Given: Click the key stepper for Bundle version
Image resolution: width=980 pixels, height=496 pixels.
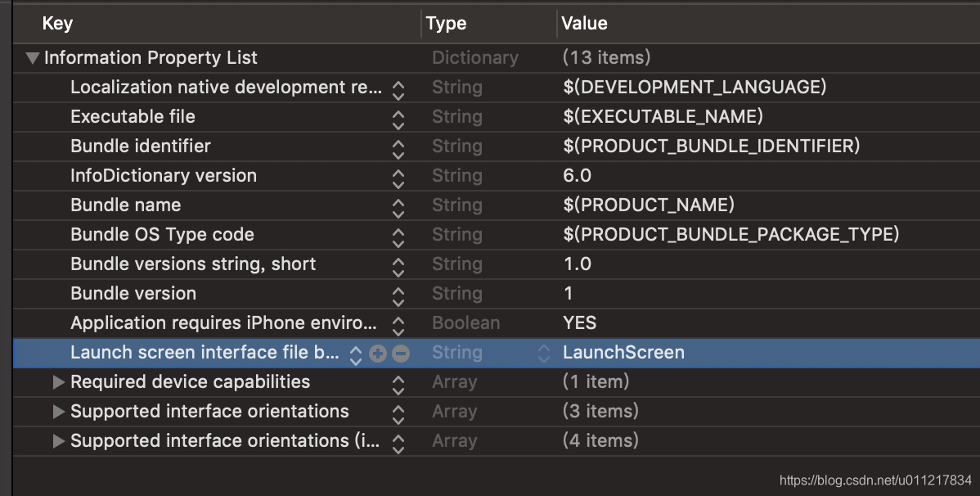Looking at the screenshot, I should [x=398, y=295].
